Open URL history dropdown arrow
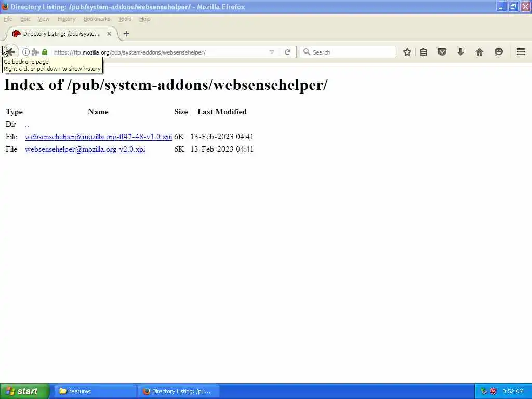 point(272,52)
